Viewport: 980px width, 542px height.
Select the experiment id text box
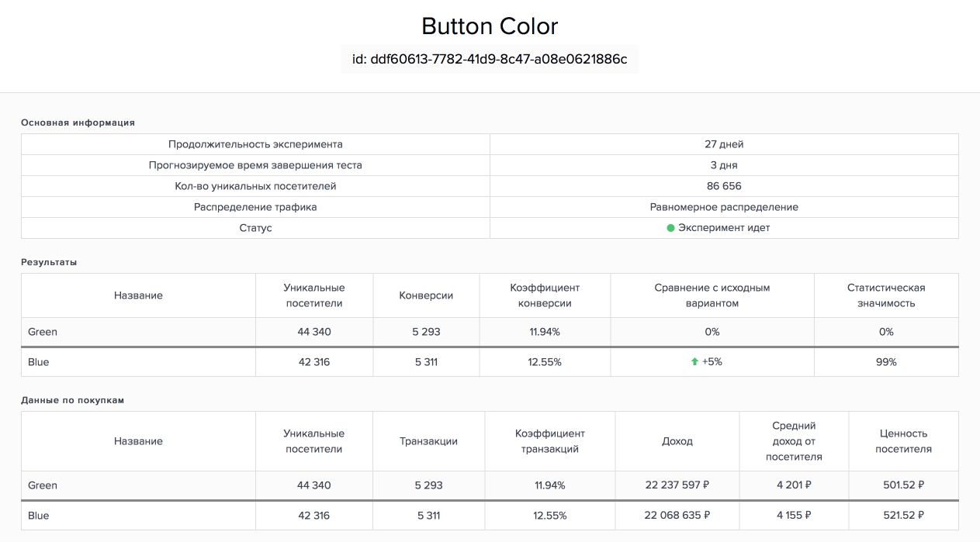(490, 59)
